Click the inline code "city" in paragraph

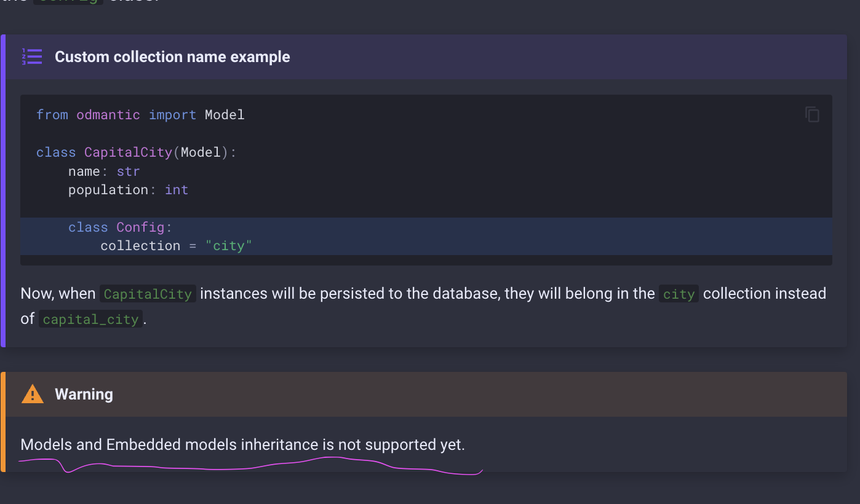679,294
